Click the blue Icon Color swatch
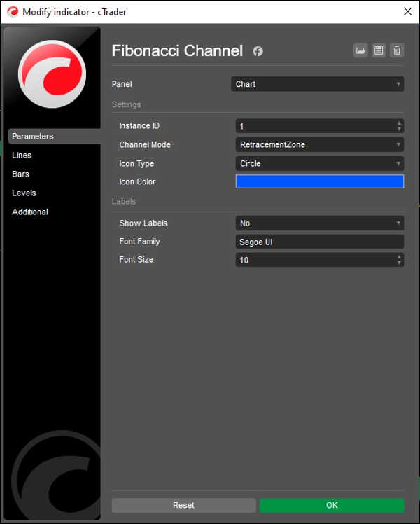 [320, 182]
